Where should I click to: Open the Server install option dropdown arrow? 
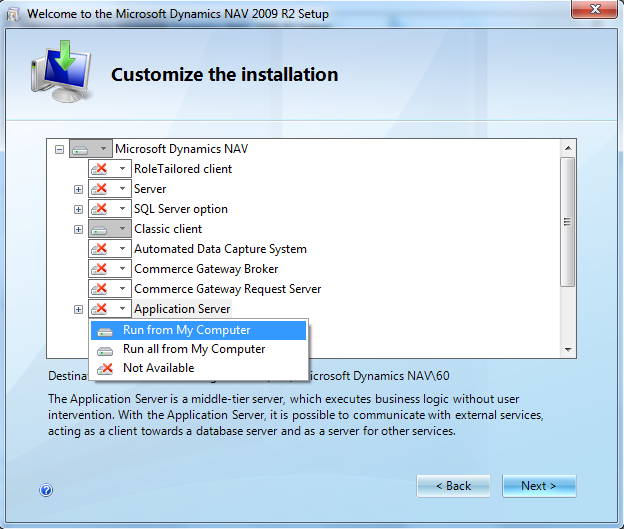pyautogui.click(x=122, y=189)
